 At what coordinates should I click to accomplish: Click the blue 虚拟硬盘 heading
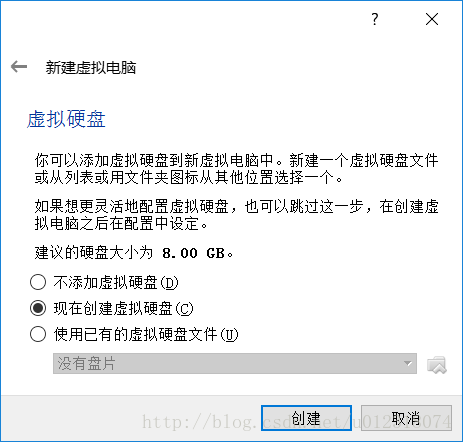click(66, 119)
